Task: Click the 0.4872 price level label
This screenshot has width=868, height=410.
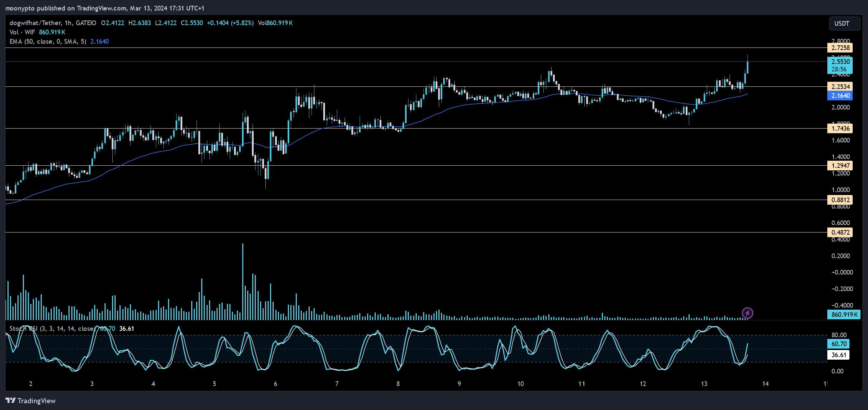Action: tap(840, 232)
